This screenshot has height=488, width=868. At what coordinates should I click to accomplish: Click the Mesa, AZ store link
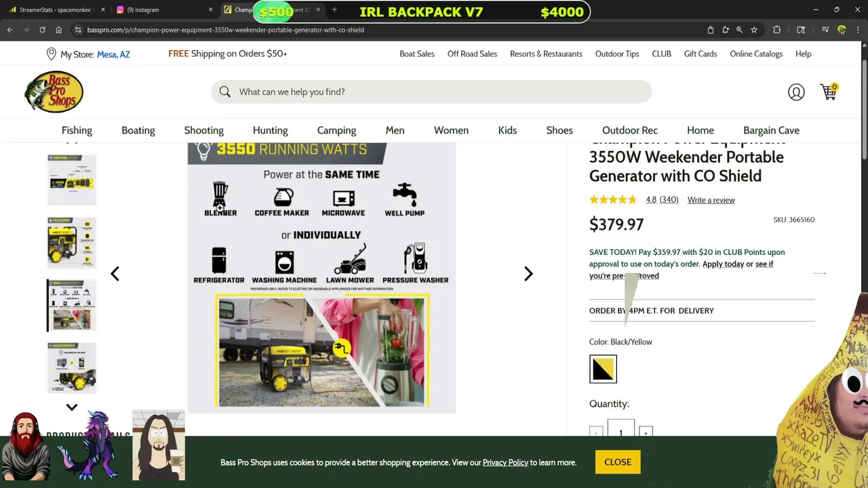(113, 54)
